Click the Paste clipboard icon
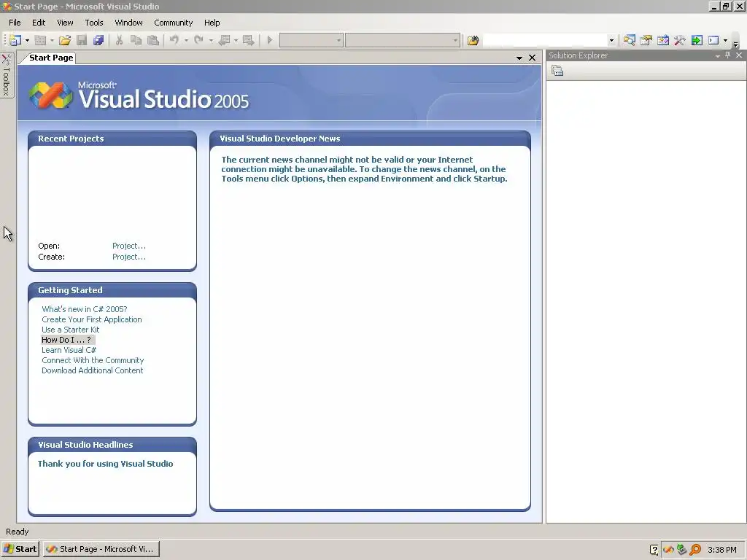The width and height of the screenshot is (747, 560). [x=153, y=41]
